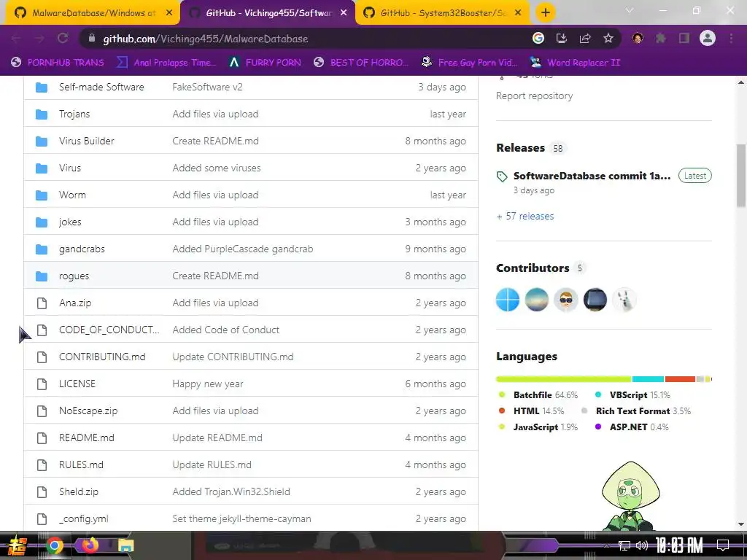Screen dimensions: 747x560
Task: Click Report repository link
Action: click(534, 96)
